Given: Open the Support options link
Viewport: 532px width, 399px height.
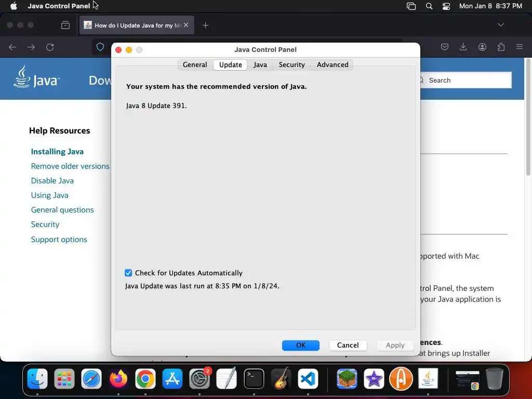Looking at the screenshot, I should coord(59,240).
